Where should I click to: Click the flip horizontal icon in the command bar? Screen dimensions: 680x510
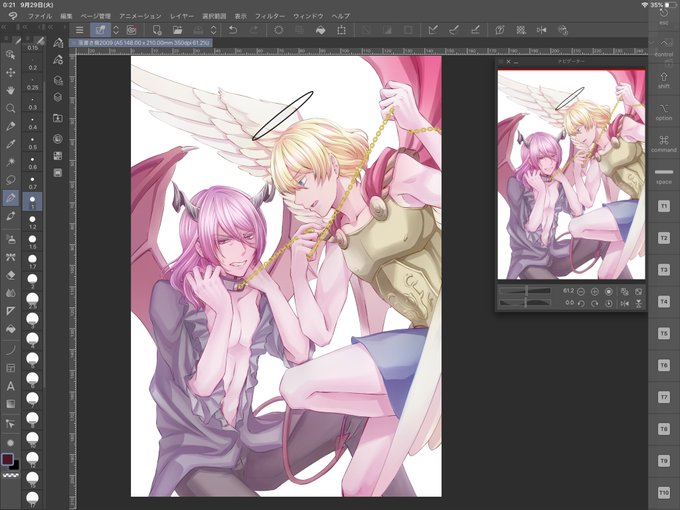(x=541, y=30)
